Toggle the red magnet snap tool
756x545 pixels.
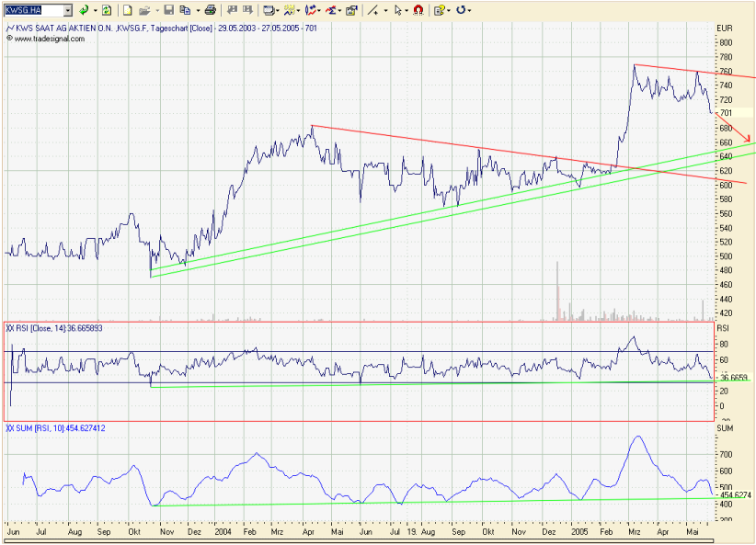(x=418, y=10)
